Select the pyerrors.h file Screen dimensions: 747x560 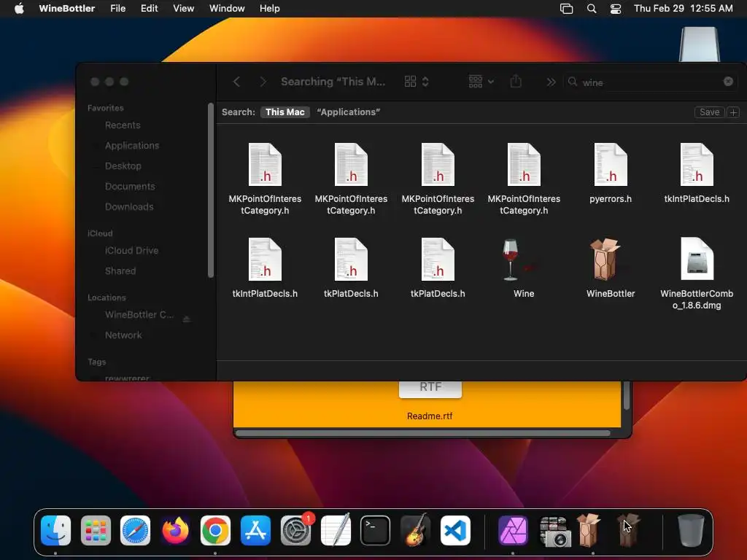611,165
